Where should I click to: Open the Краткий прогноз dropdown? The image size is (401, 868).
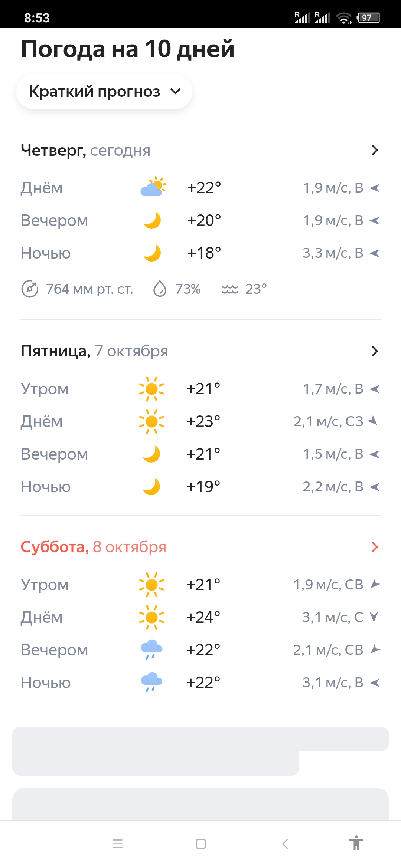pos(104,92)
